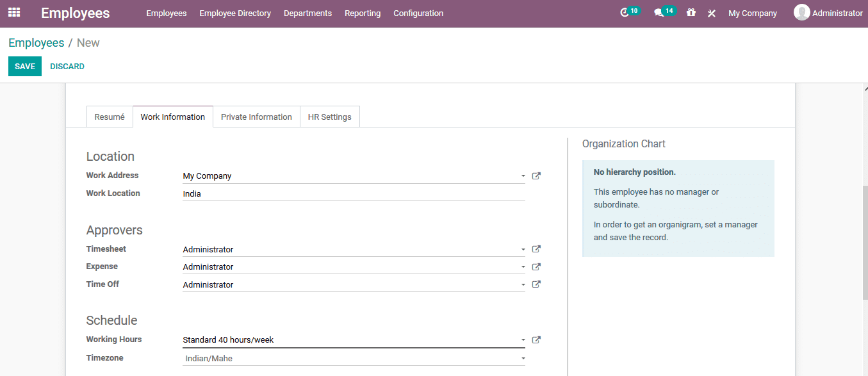Open the Work Address dropdown
Screen dimensions: 868x376
[522, 176]
